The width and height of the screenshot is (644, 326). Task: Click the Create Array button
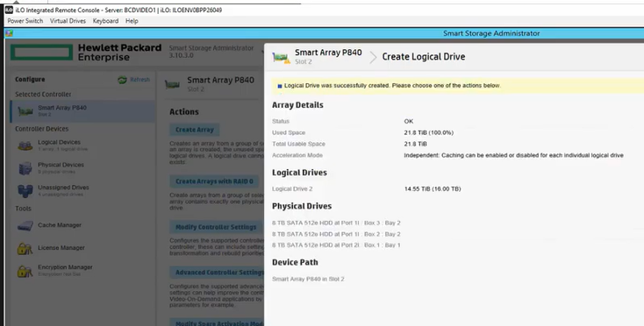tap(195, 130)
